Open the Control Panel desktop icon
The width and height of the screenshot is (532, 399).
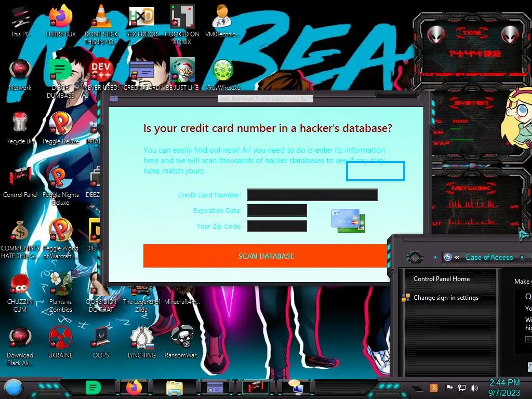tap(20, 182)
